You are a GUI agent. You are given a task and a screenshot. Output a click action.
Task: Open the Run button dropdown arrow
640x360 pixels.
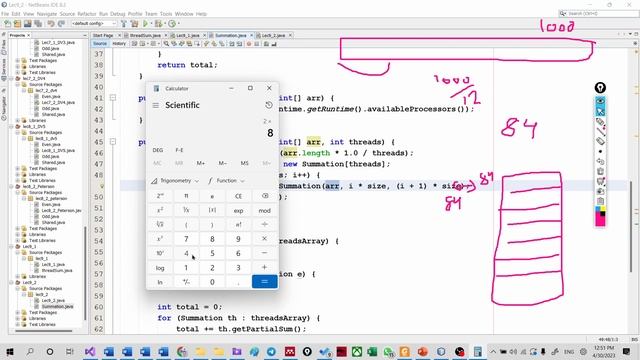click(151, 24)
